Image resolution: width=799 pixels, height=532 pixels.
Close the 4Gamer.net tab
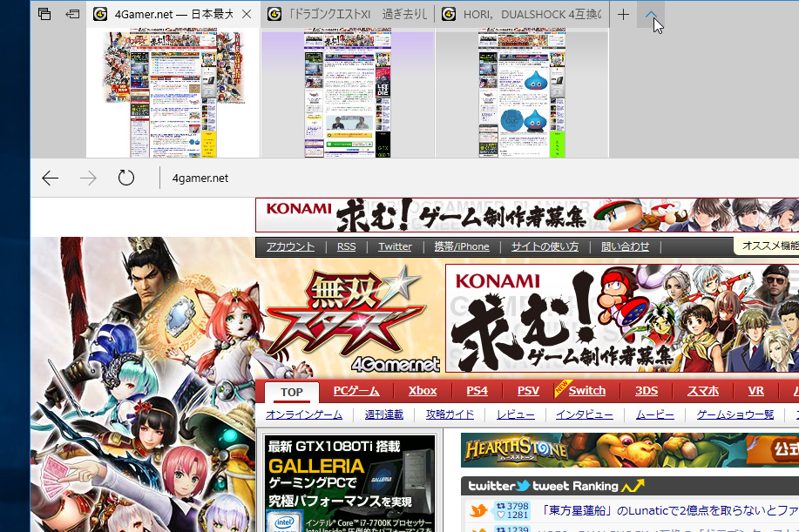pyautogui.click(x=247, y=14)
